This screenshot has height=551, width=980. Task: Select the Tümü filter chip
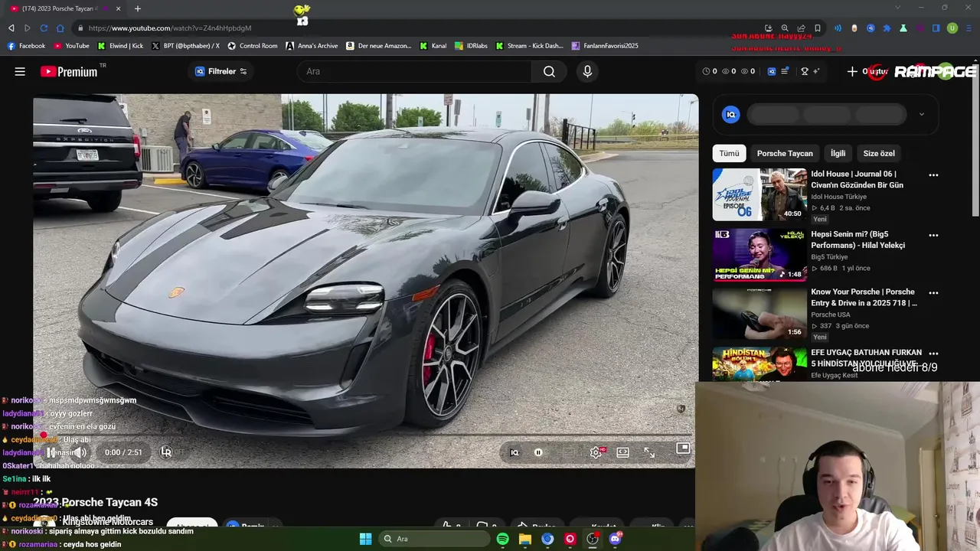pos(729,153)
